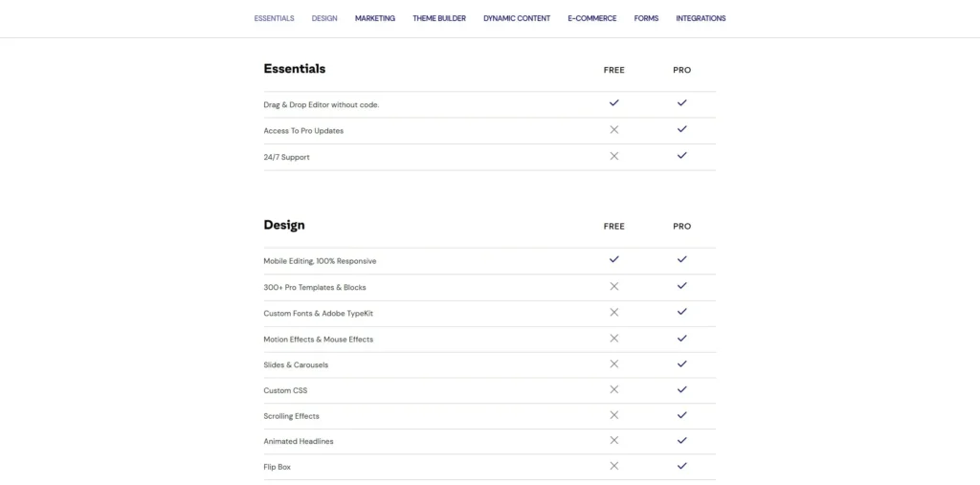Click the Pro checkmark for Motion Effects row
The height and width of the screenshot is (485, 980).
coord(681,338)
